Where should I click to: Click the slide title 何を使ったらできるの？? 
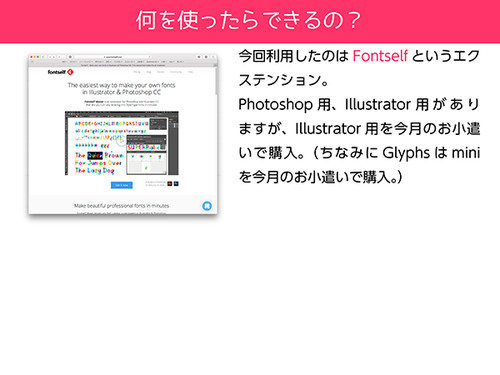click(x=249, y=20)
